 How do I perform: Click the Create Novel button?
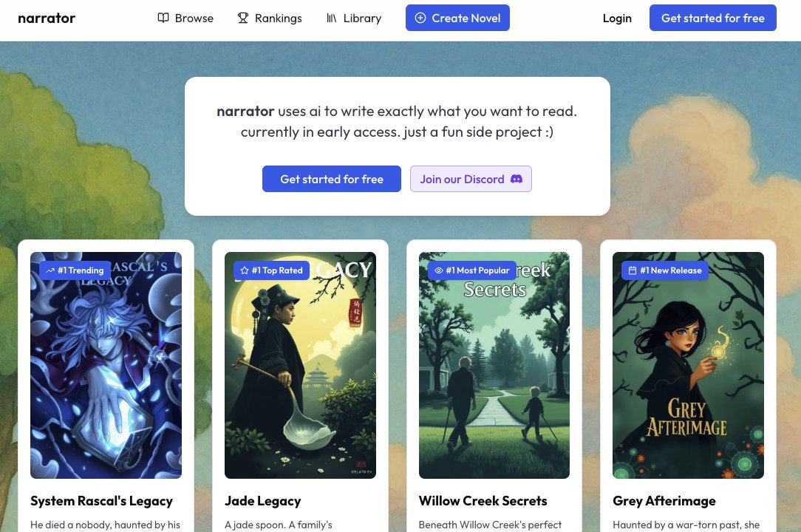coord(457,18)
